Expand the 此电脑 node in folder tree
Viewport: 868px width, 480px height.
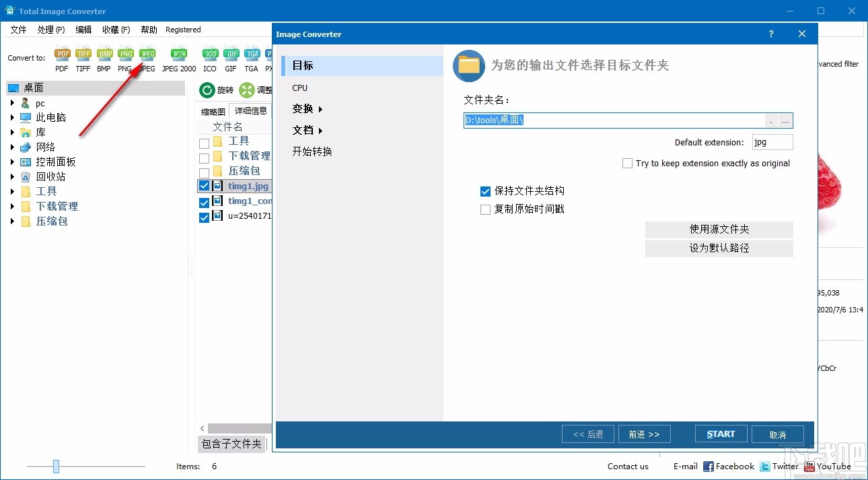coord(12,117)
